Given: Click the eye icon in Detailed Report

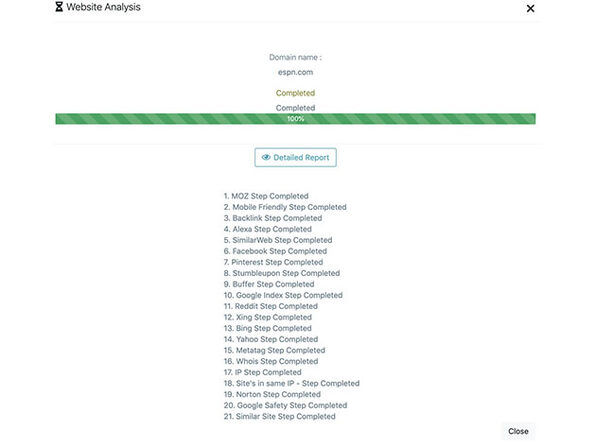Looking at the screenshot, I should pyautogui.click(x=266, y=157).
